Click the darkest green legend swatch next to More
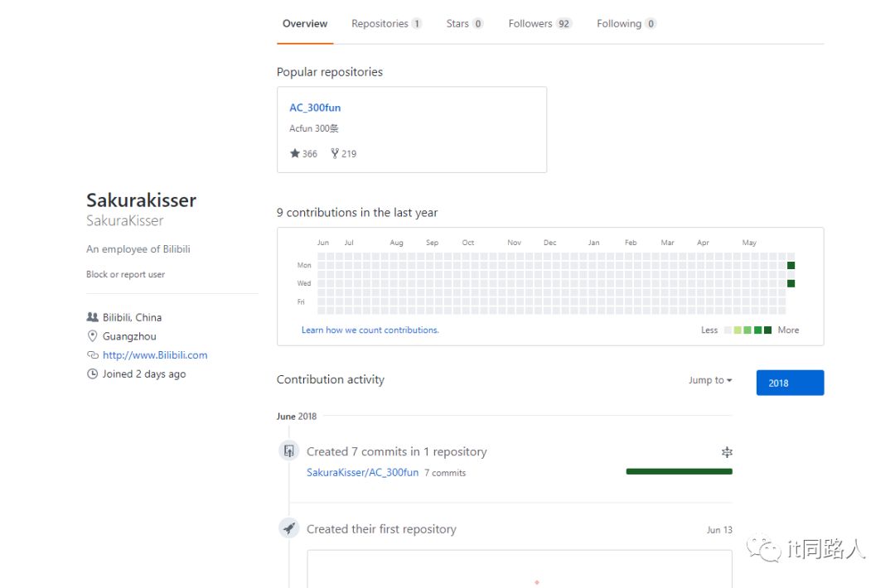The image size is (895, 588). pos(767,330)
